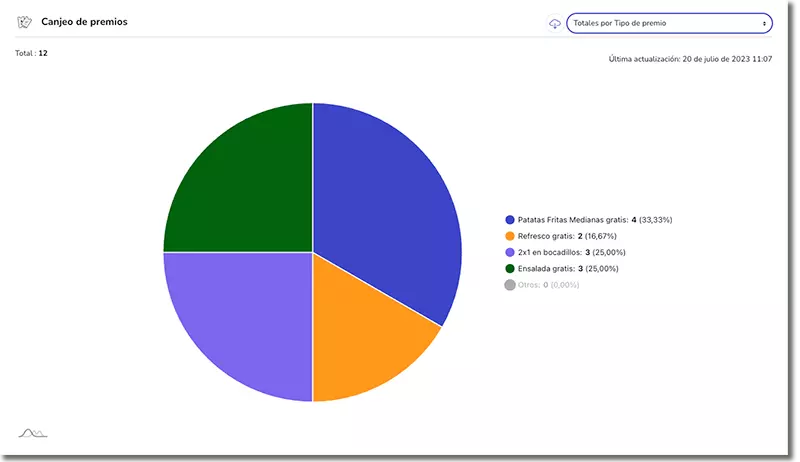Toggle the 2x1 en bocadillos legend dot

pos(510,252)
